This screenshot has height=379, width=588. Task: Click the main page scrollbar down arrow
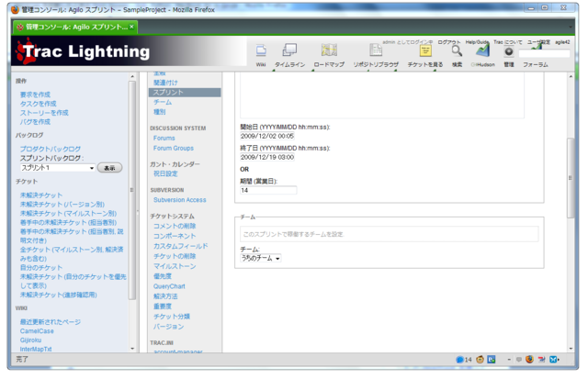point(571,349)
